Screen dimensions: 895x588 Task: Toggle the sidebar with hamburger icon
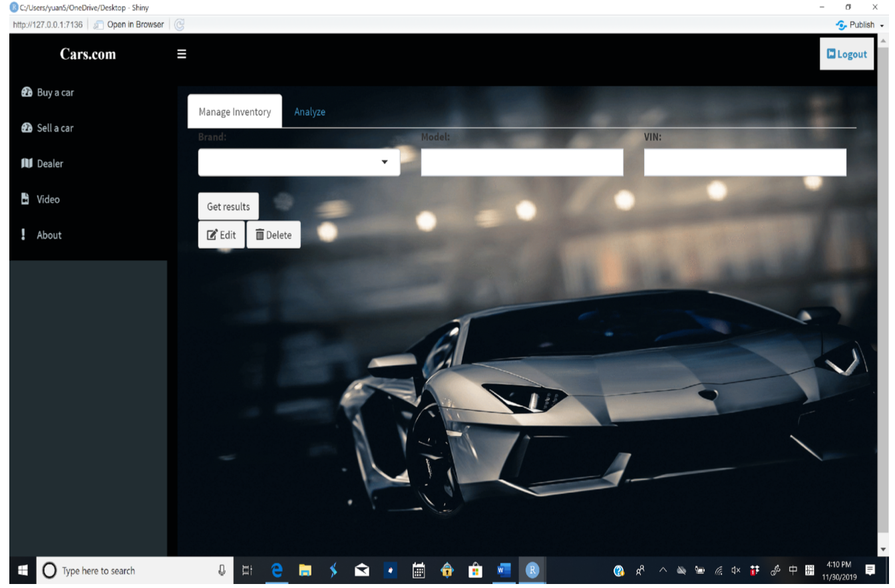[182, 54]
